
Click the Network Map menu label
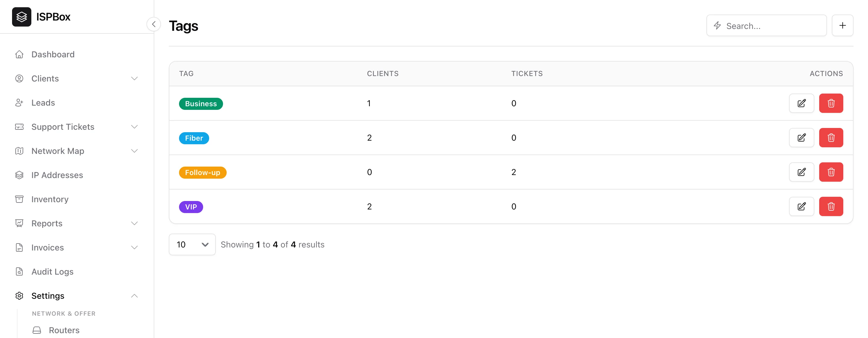[x=58, y=151]
